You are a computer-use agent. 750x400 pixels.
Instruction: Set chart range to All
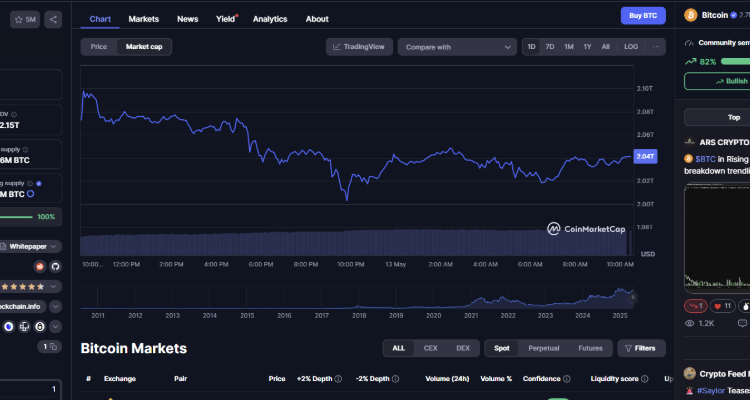[x=606, y=47]
